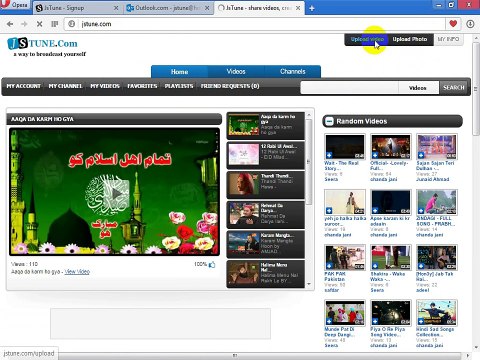Click the site search text field
Screen dimensions: 480x360
pyautogui.click(x=350, y=88)
